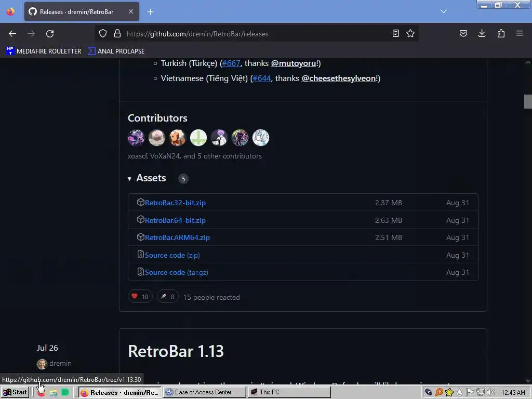Image resolution: width=532 pixels, height=399 pixels.
Task: Click the scrollbar up arrow
Action: tap(528, 62)
